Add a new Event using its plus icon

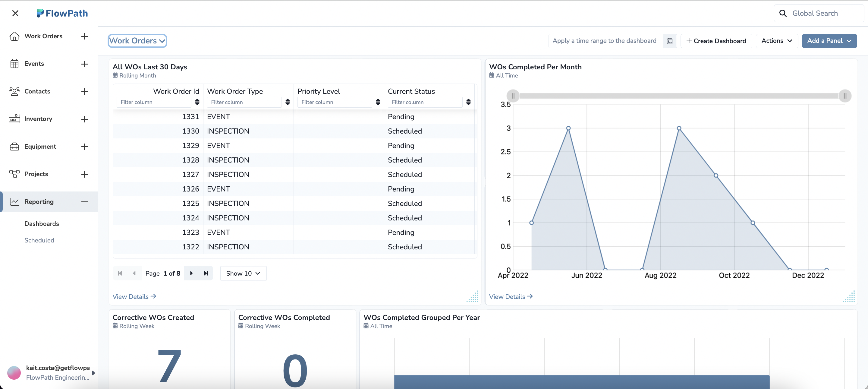pos(85,64)
